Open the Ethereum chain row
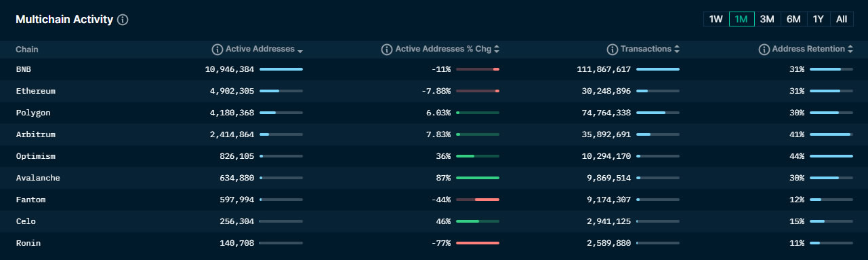Viewport: 868px width, 260px height. click(434, 91)
